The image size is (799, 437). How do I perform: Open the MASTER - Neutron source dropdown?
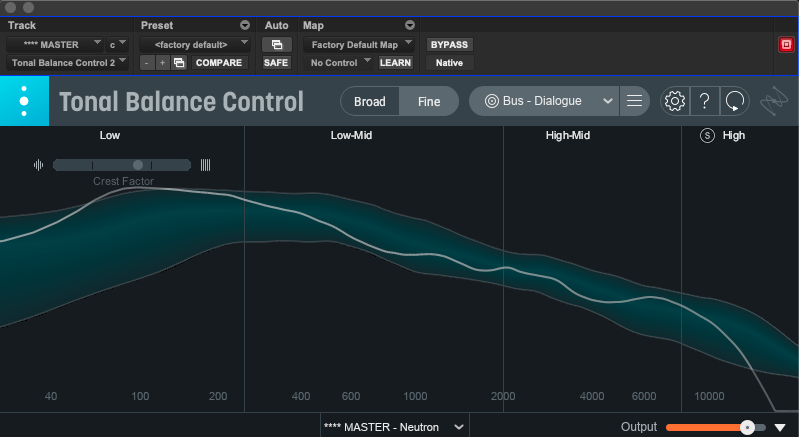click(x=394, y=426)
